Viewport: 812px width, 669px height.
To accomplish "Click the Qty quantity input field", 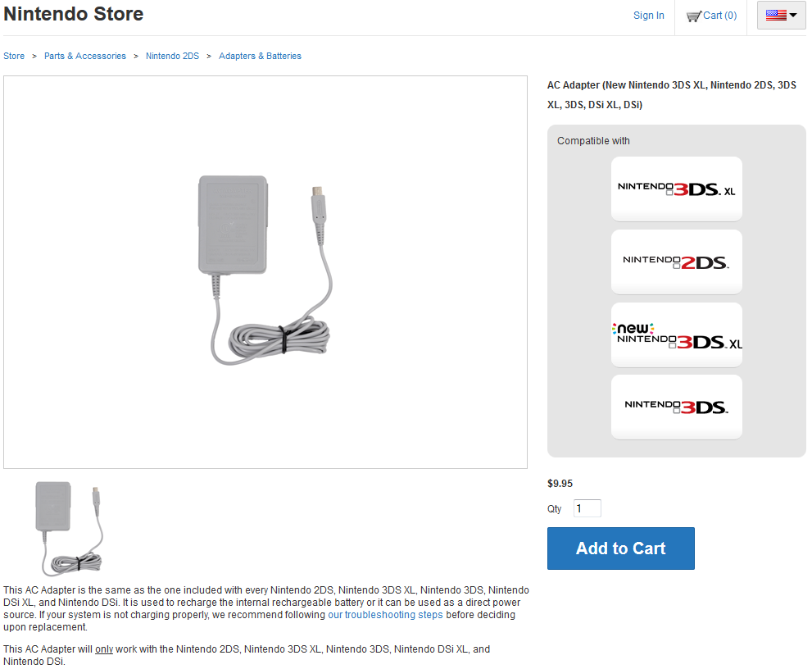I will pos(587,508).
